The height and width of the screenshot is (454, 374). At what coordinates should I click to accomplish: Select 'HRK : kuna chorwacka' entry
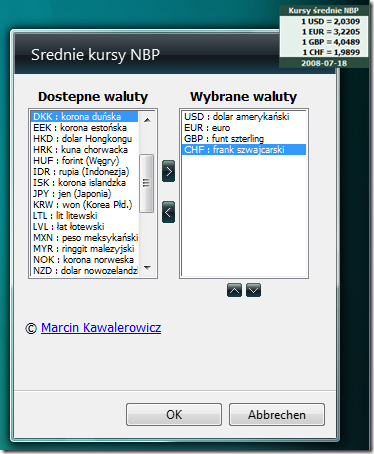(84, 149)
